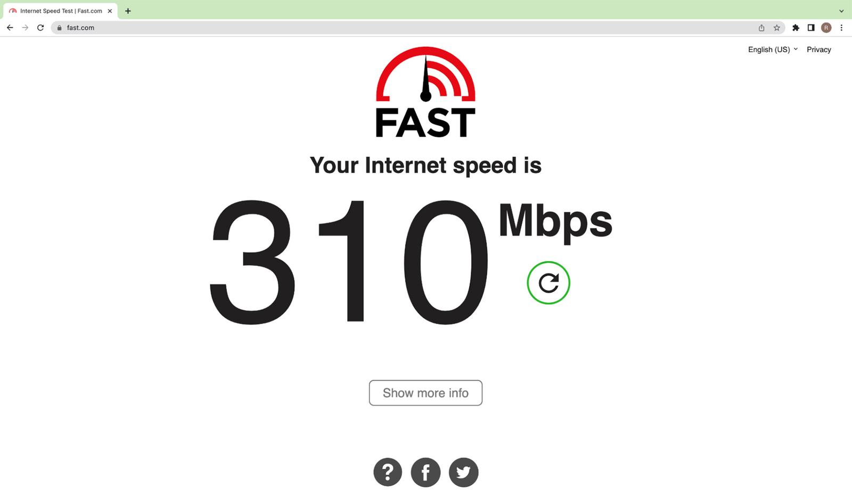This screenshot has height=504, width=852.
Task: Open a new browser tab
Action: (128, 11)
